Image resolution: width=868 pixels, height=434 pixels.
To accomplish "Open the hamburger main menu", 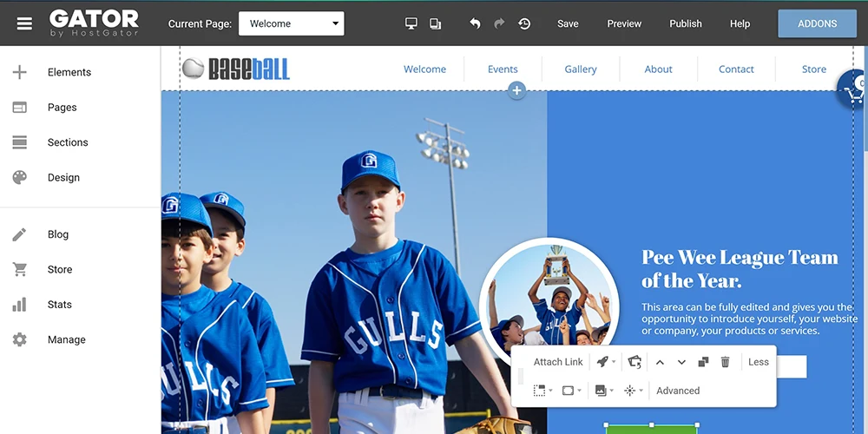I will tap(24, 23).
